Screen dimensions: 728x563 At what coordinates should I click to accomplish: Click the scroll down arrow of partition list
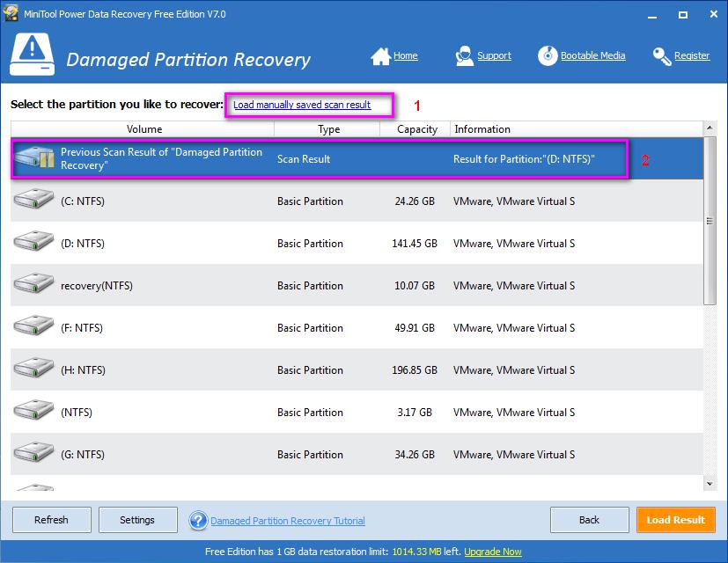pyautogui.click(x=710, y=484)
